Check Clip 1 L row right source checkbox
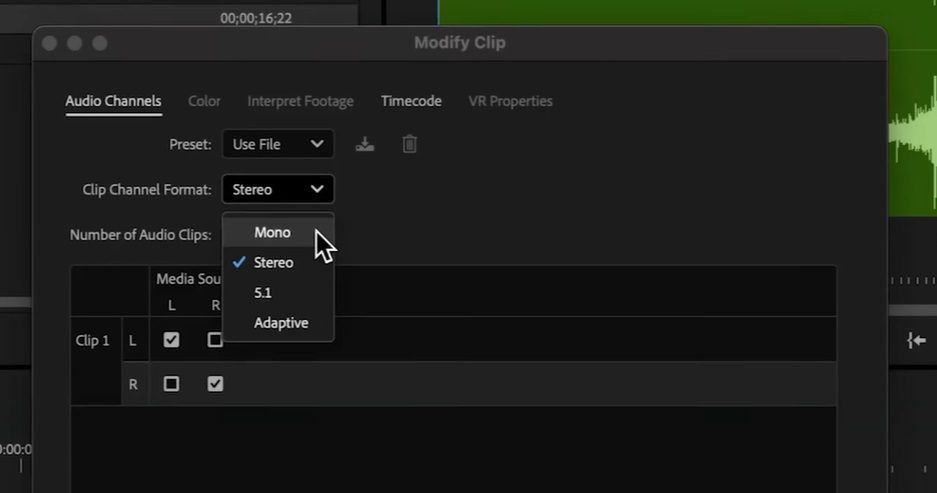The height and width of the screenshot is (493, 937). [x=215, y=340]
